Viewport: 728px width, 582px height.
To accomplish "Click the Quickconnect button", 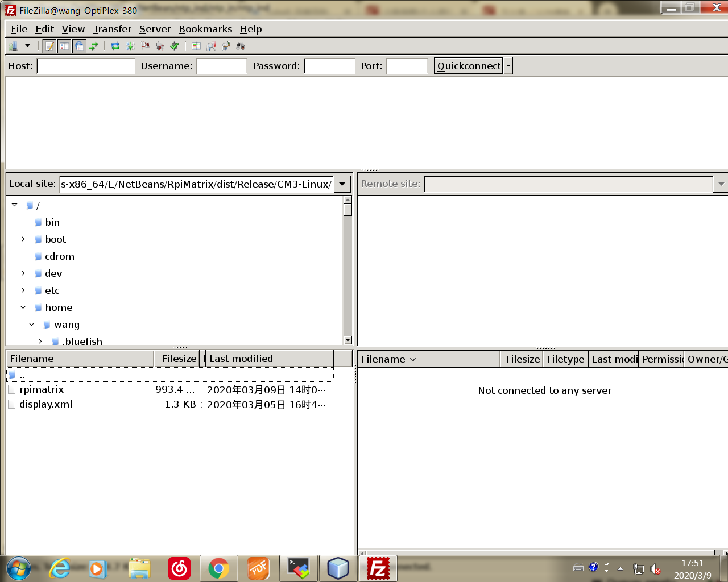I will pos(469,66).
